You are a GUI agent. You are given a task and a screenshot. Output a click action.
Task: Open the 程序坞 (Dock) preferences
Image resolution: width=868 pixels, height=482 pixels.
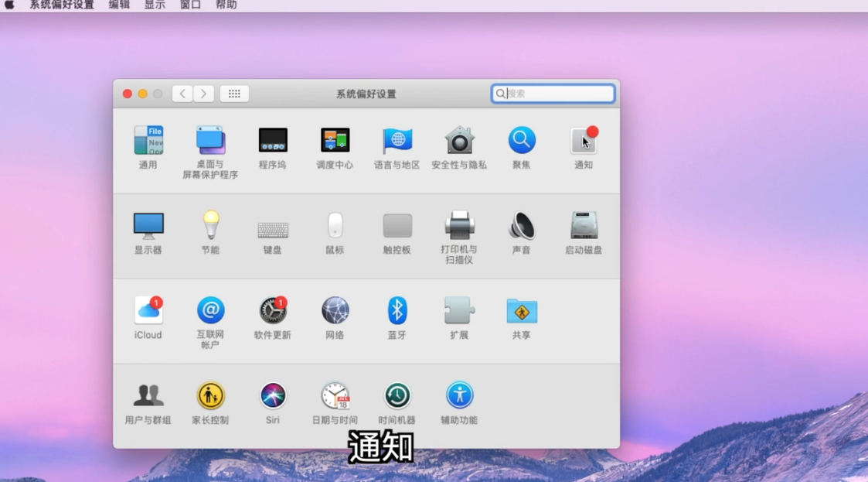[273, 141]
